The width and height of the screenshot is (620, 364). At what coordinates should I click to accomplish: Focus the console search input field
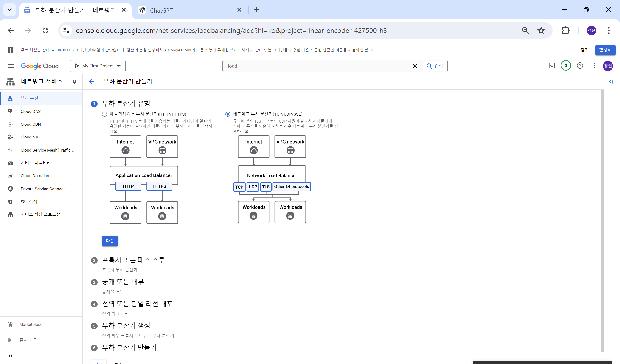tap(318, 66)
